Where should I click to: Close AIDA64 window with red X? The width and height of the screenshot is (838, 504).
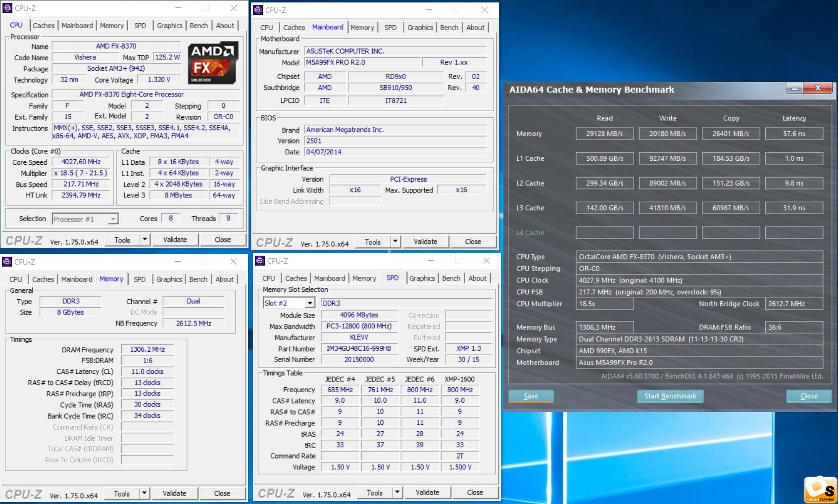tap(818, 88)
